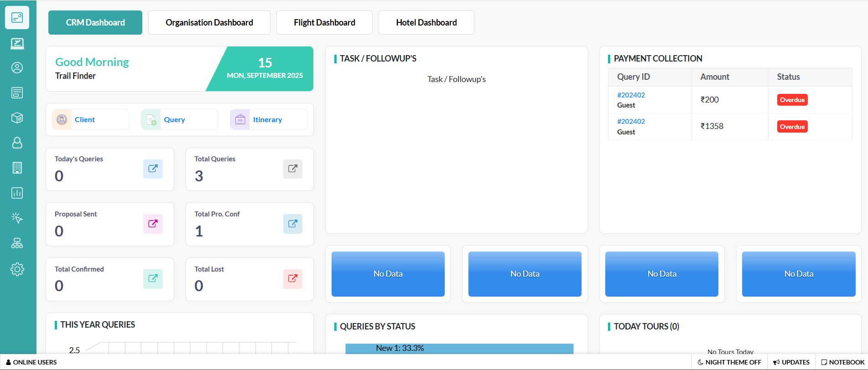The image size is (868, 370).
Task: Open NOTEBOOK in bottom bar
Action: pyautogui.click(x=843, y=362)
